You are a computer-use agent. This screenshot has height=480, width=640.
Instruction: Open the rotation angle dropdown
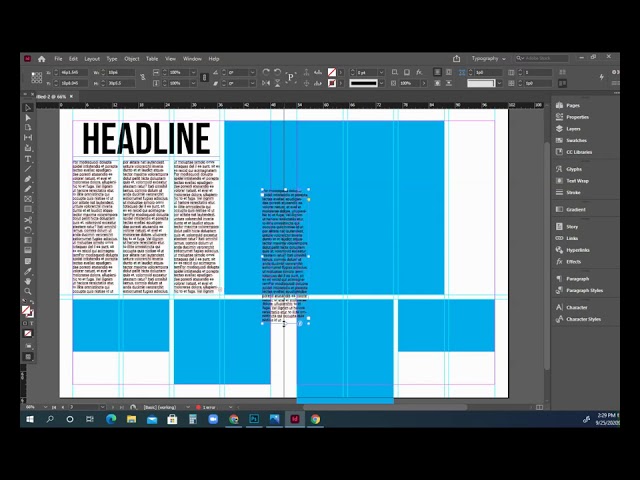coord(253,72)
